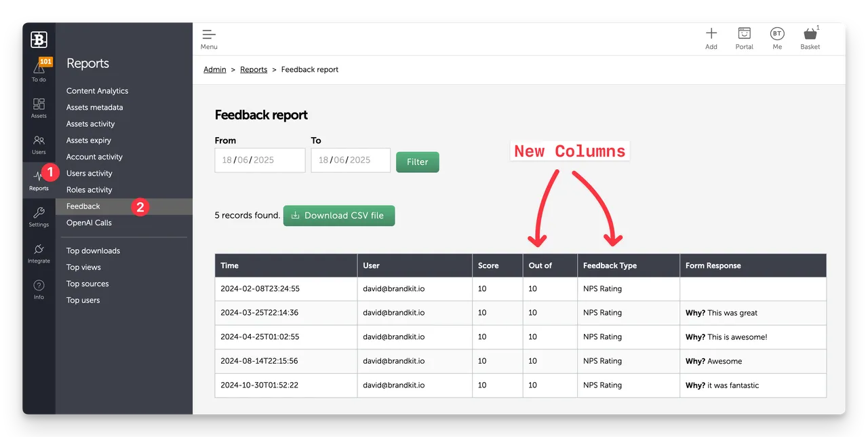Select Content Analytics report
868x437 pixels.
(x=97, y=91)
